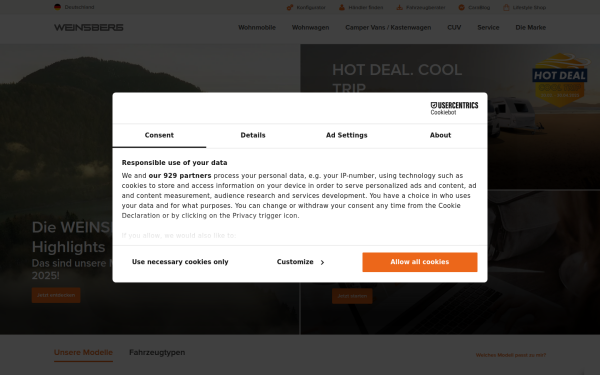
Task: Open the Fahrzeugberater icon link
Action: [399, 7]
